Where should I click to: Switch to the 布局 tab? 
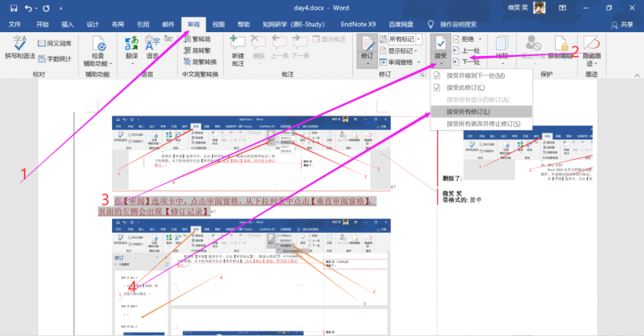118,24
